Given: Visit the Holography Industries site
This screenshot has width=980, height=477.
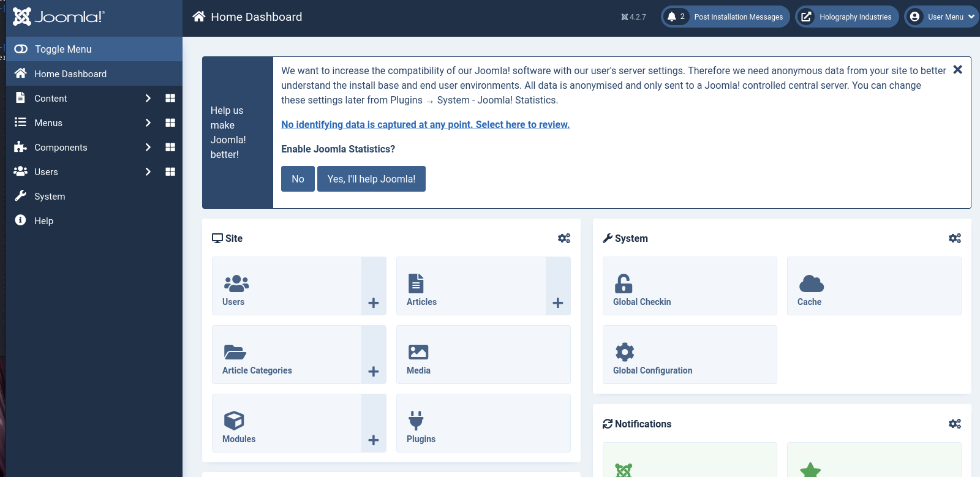Looking at the screenshot, I should [x=847, y=17].
